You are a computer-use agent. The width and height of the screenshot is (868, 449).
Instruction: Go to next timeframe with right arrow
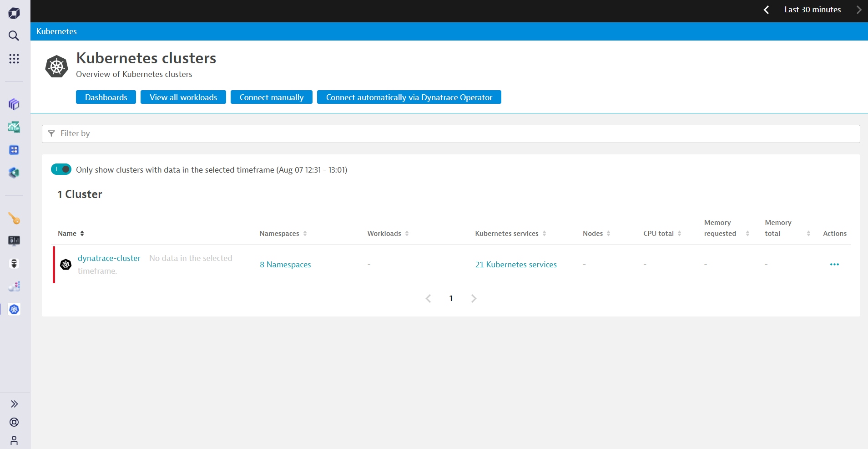[x=859, y=10]
